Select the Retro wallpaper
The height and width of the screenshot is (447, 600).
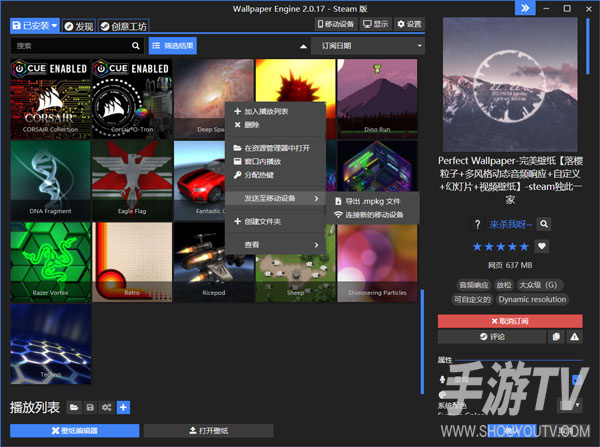point(132,262)
